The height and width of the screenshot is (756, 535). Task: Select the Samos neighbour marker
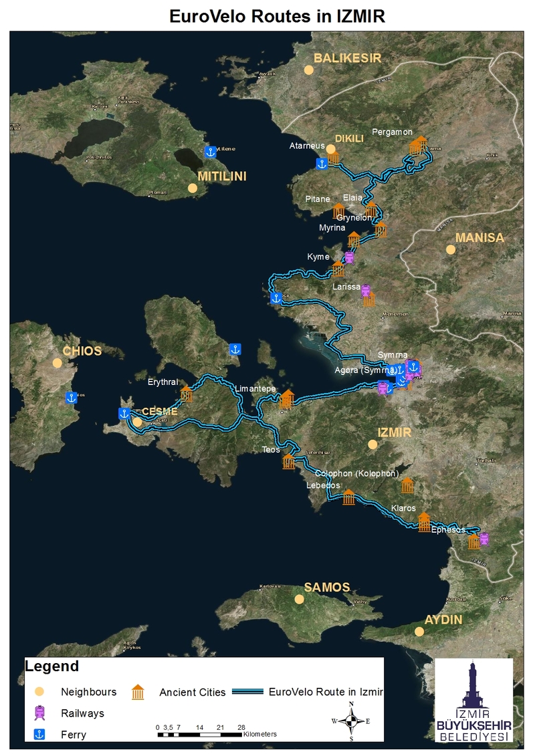(x=299, y=600)
